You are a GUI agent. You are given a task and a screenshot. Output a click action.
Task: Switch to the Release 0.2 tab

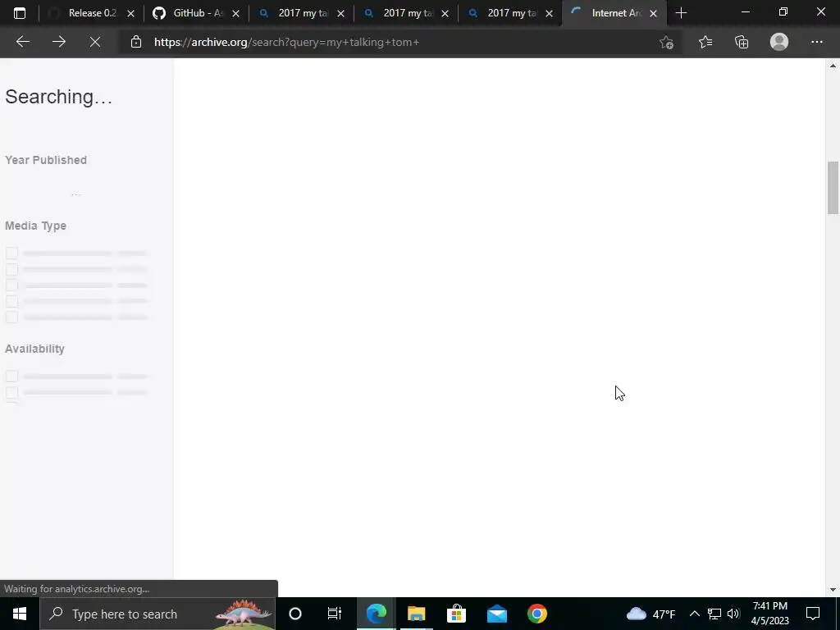pos(92,13)
